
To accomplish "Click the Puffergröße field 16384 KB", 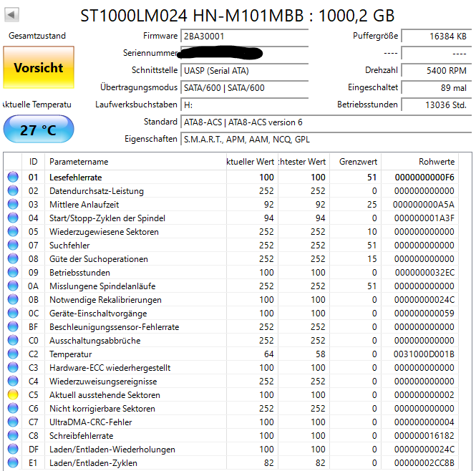I will pyautogui.click(x=436, y=36).
